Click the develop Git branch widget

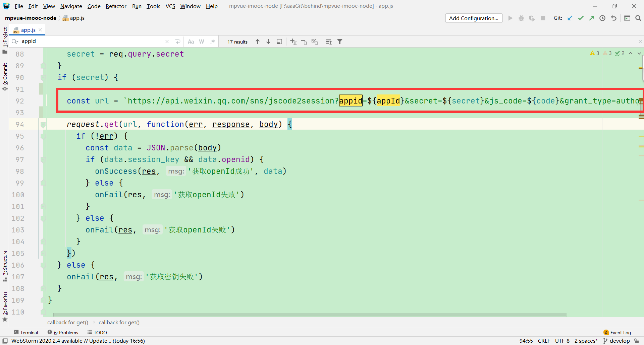616,341
